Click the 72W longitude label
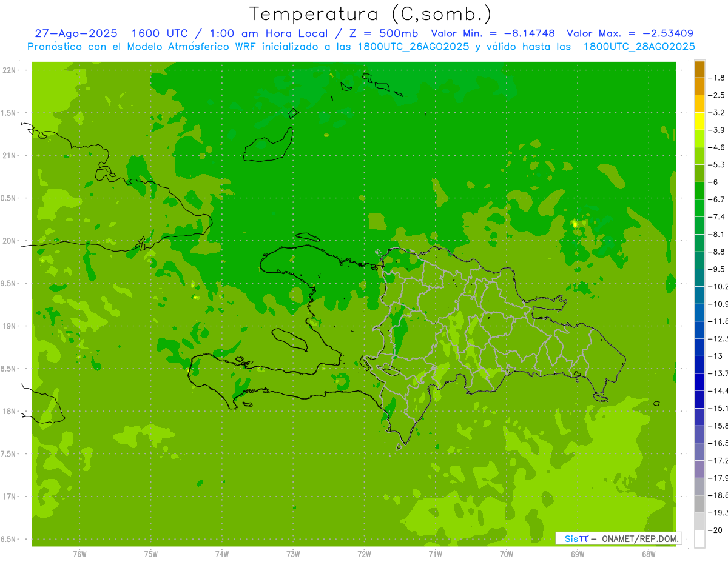 (364, 554)
